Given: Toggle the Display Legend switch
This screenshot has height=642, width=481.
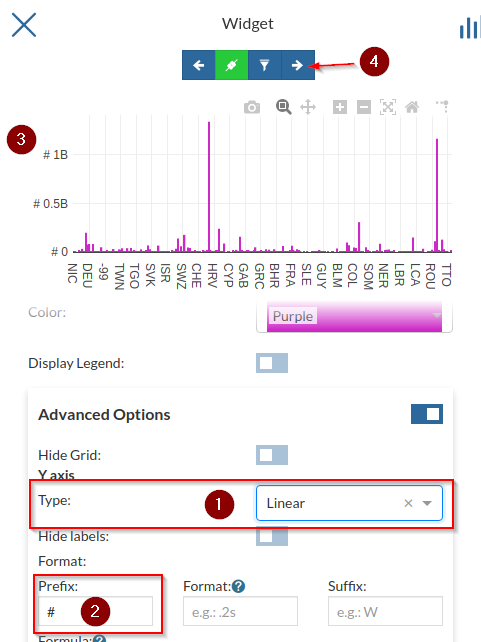Looking at the screenshot, I should pos(272,363).
